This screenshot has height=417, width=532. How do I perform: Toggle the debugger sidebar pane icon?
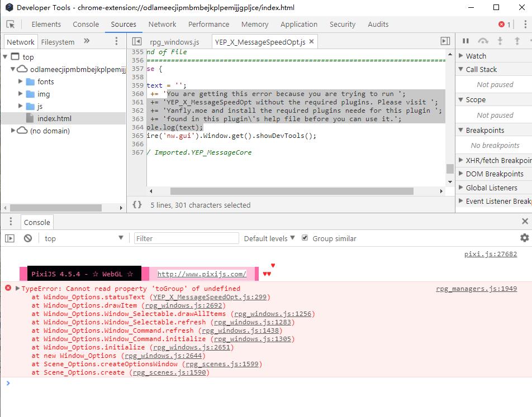click(x=445, y=41)
